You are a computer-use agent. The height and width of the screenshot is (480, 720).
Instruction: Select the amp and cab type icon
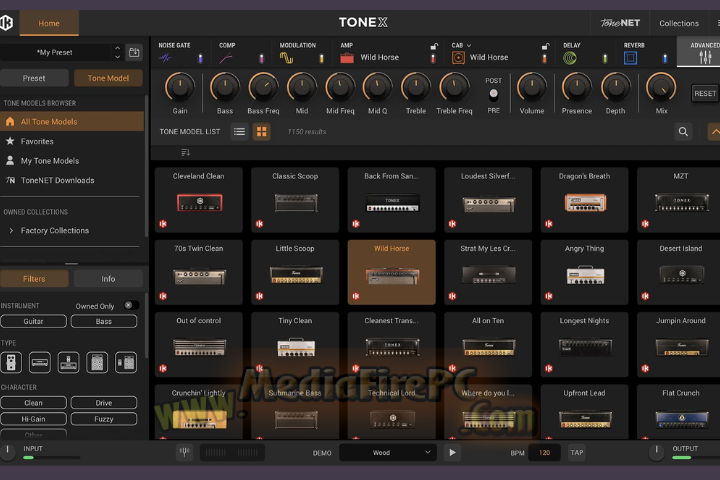pos(126,363)
